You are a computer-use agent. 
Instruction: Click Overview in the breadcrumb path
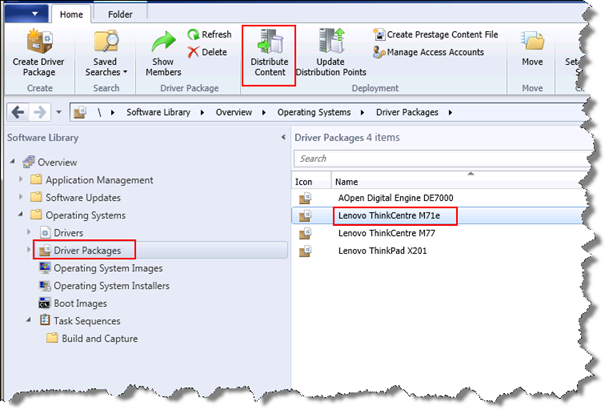233,112
